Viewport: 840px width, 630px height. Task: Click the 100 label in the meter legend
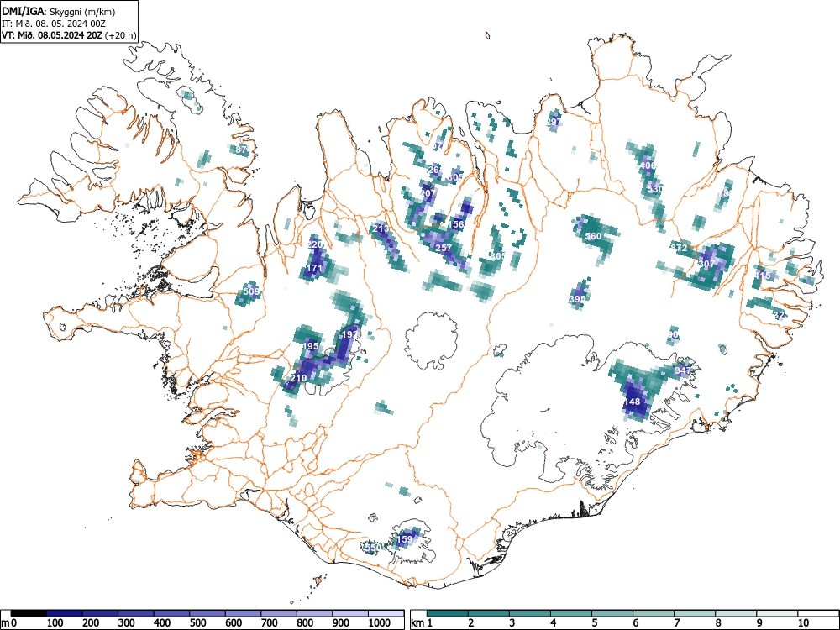point(55,623)
